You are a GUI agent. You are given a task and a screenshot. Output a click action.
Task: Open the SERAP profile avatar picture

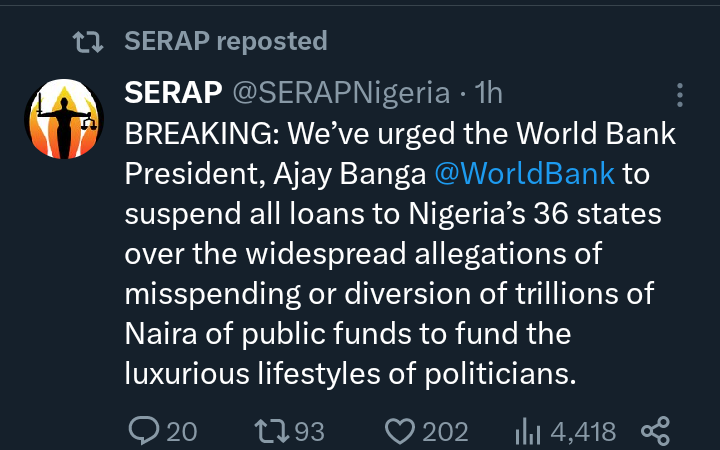coord(64,119)
